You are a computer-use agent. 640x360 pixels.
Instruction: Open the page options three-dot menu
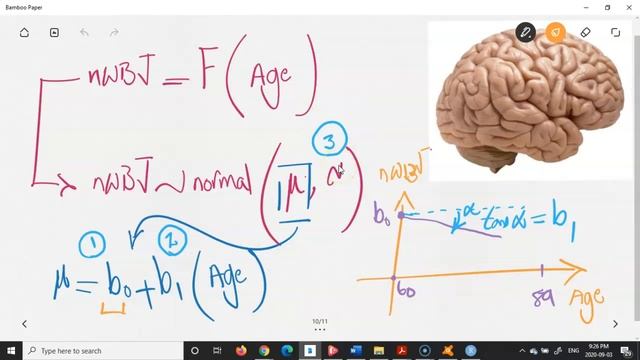point(320,329)
